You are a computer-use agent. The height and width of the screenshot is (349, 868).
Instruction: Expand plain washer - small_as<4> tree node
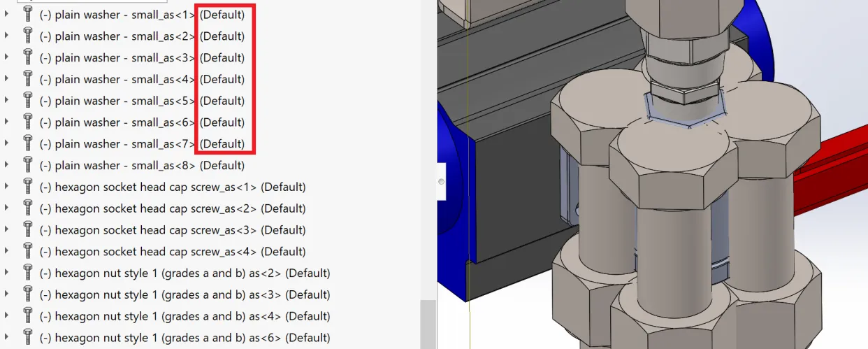7,79
